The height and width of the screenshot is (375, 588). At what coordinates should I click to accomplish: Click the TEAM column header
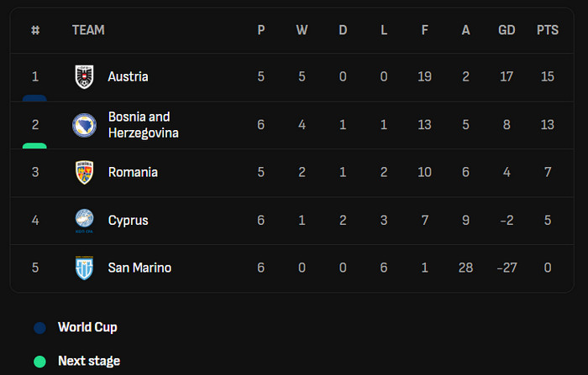click(x=88, y=30)
